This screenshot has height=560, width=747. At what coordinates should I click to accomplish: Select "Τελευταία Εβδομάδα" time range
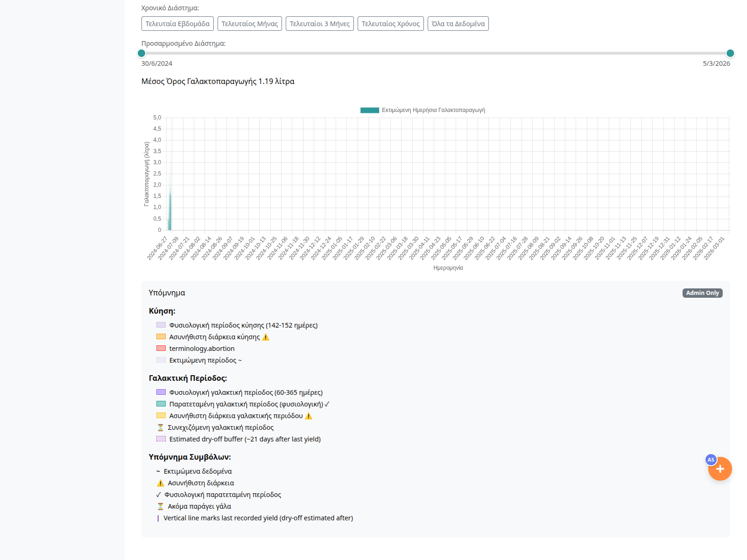click(177, 23)
